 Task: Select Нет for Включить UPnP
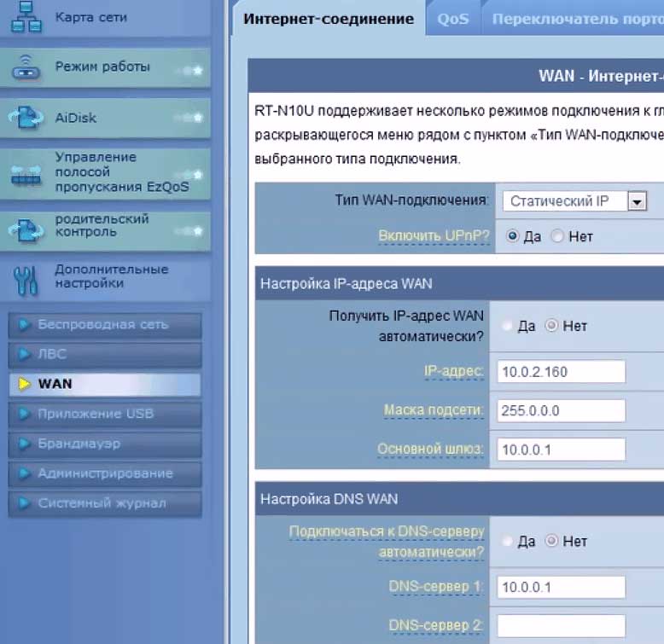click(x=557, y=235)
